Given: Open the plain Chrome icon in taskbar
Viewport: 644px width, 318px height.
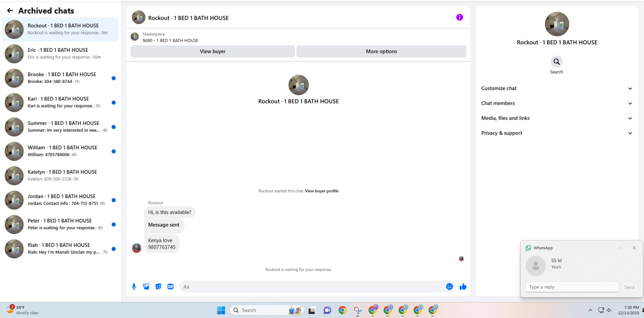Looking at the screenshot, I should tap(342, 310).
